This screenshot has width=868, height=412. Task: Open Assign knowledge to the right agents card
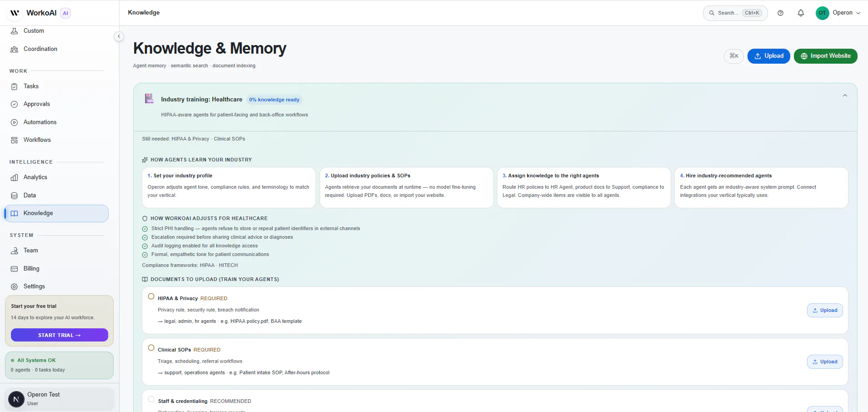point(584,188)
